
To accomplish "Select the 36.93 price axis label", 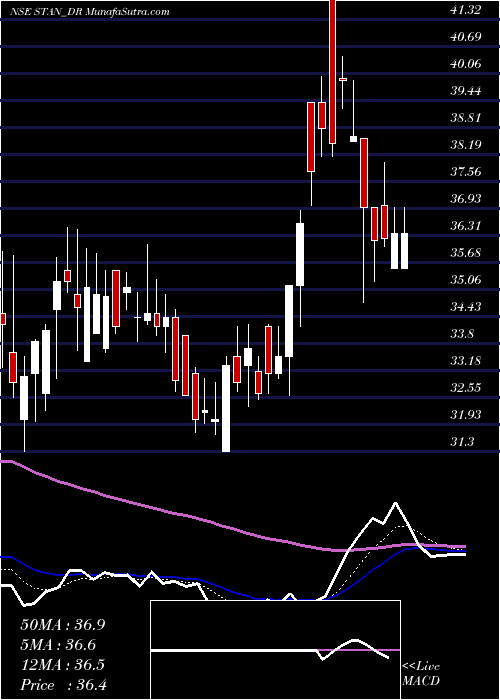I will [466, 199].
